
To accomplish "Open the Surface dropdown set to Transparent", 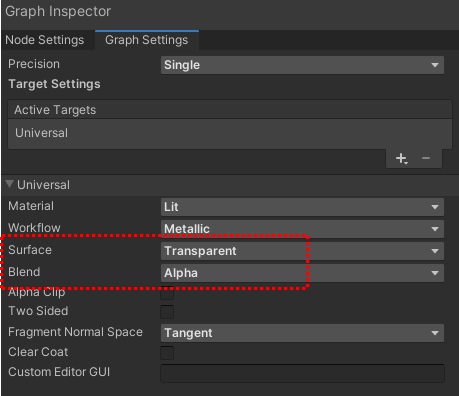I will (x=302, y=251).
